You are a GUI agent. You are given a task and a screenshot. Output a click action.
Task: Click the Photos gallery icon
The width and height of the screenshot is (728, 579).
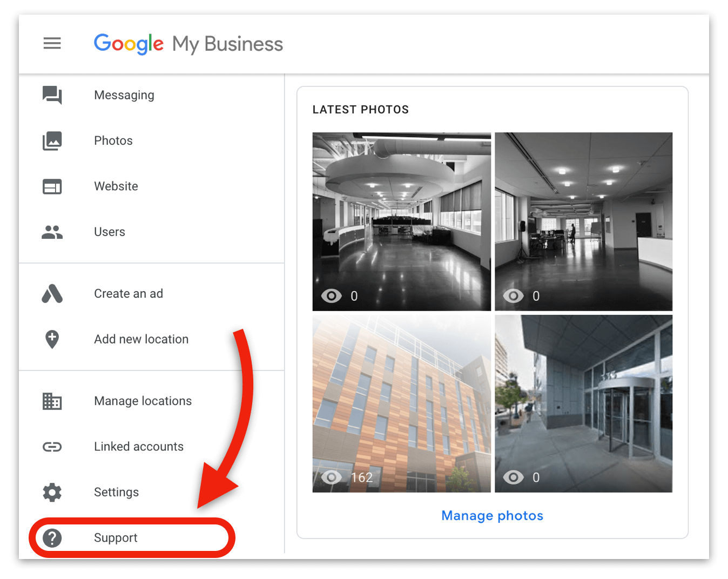click(52, 141)
